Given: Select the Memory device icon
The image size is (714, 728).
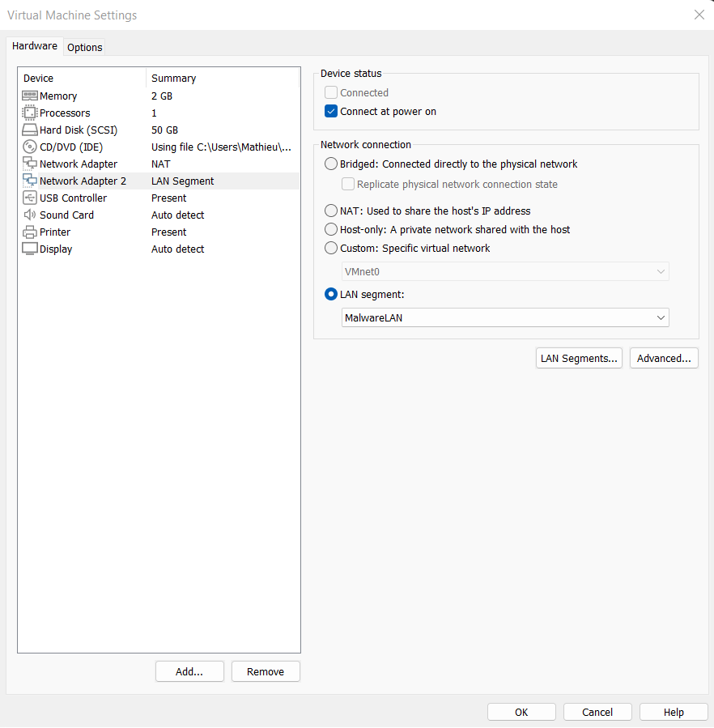Looking at the screenshot, I should (30, 96).
